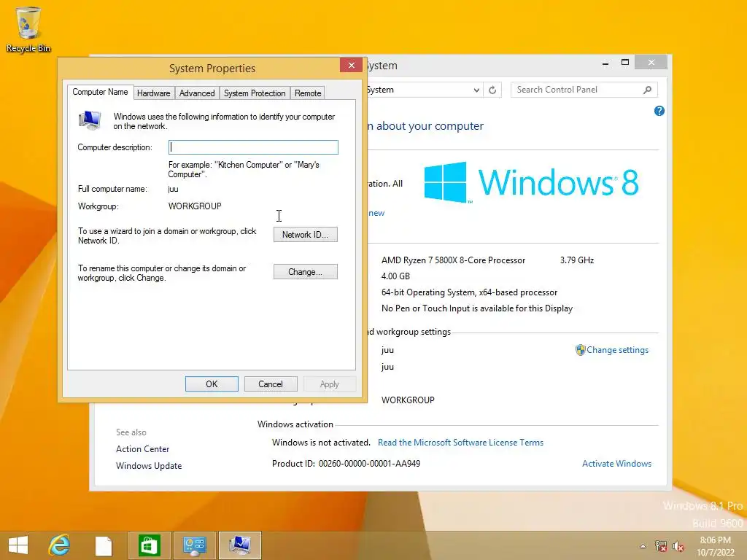
Task: Click the Search Control Panel field
Action: tap(584, 90)
